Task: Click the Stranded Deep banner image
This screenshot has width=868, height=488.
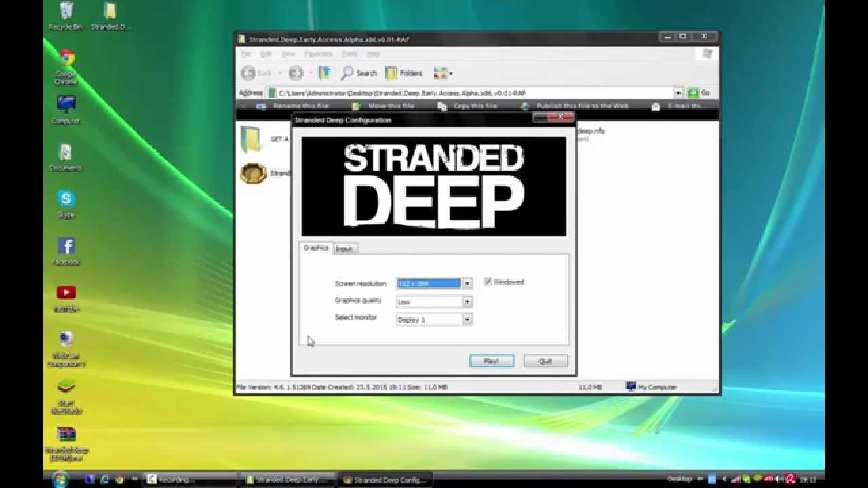Action: [x=433, y=186]
